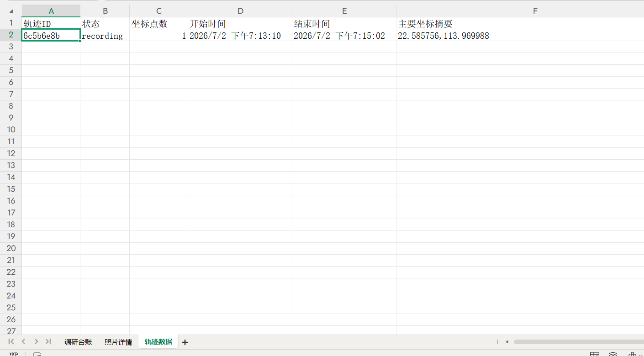Select row 18 header

coord(11,225)
